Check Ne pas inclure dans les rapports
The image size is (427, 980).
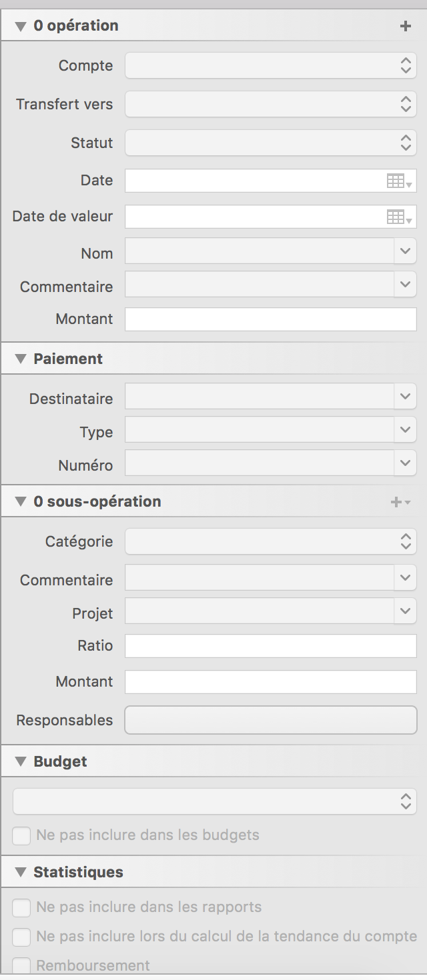click(22, 907)
